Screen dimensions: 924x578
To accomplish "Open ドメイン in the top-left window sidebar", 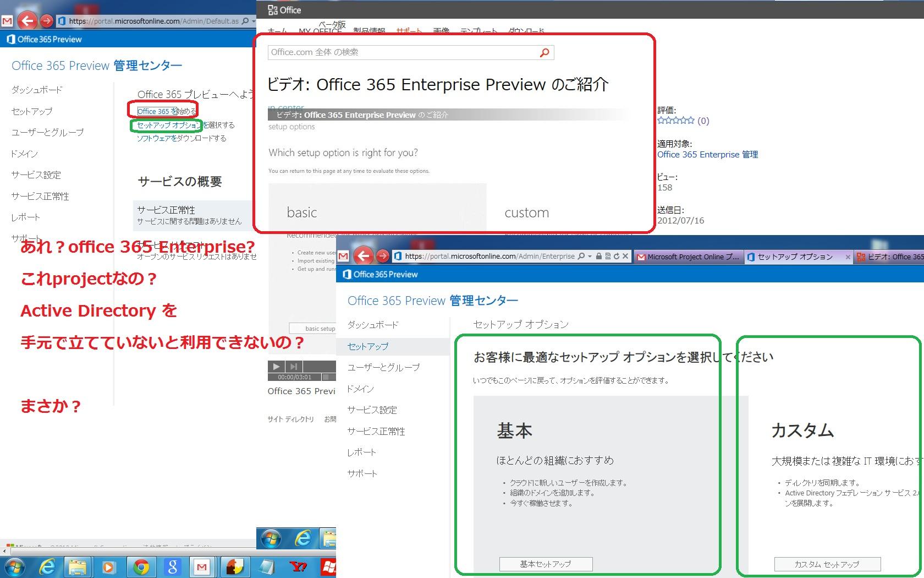I will click(24, 154).
